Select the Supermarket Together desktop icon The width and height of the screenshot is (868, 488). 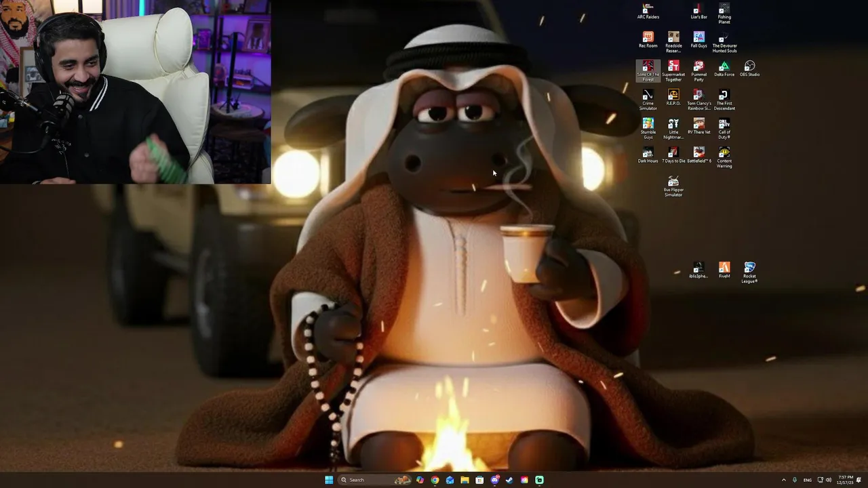point(673,71)
